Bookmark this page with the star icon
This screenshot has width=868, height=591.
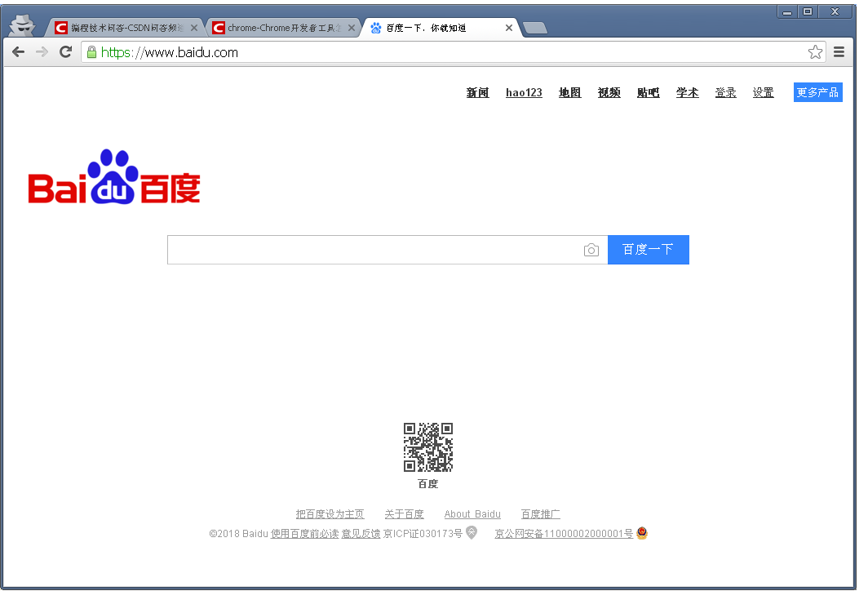815,52
